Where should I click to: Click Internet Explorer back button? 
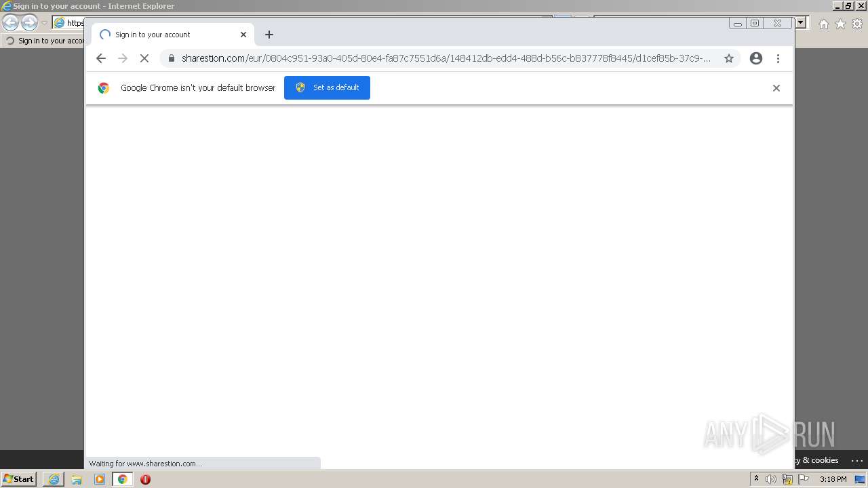click(x=10, y=22)
